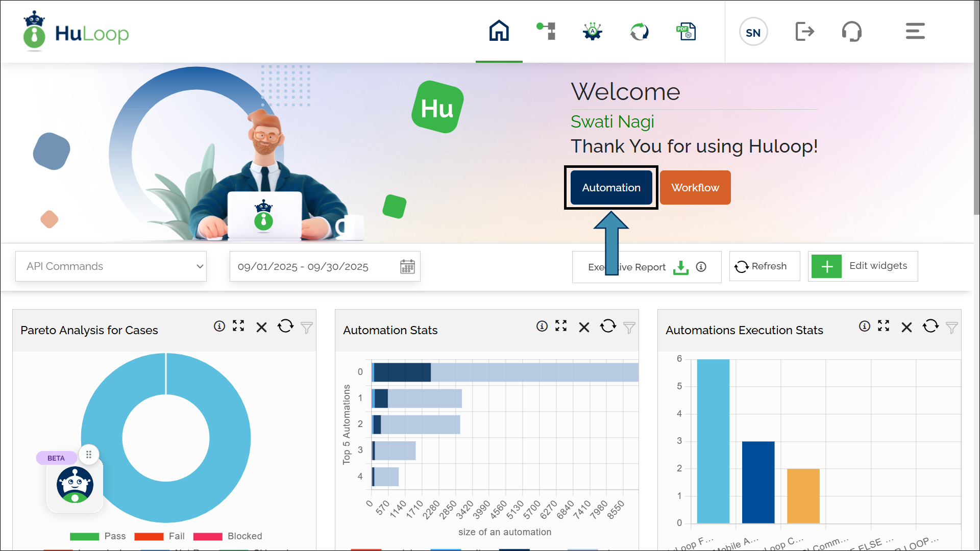
Task: Select the workflow/orchestration icon in top navigation
Action: (546, 31)
